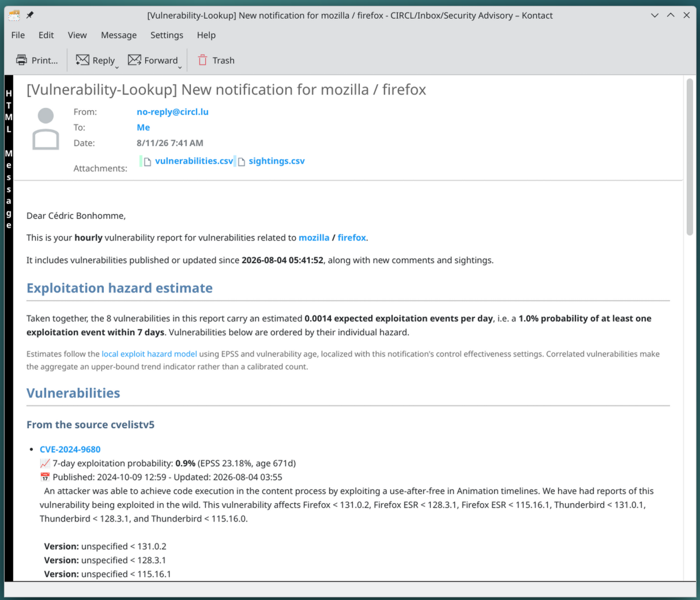Click sightings.csv file icon

(242, 162)
